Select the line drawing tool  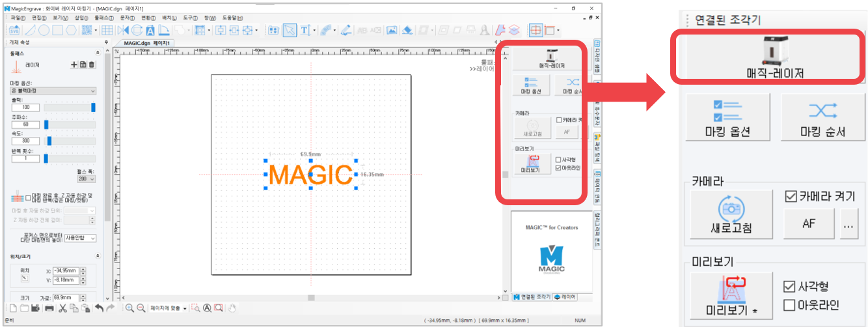click(x=30, y=30)
